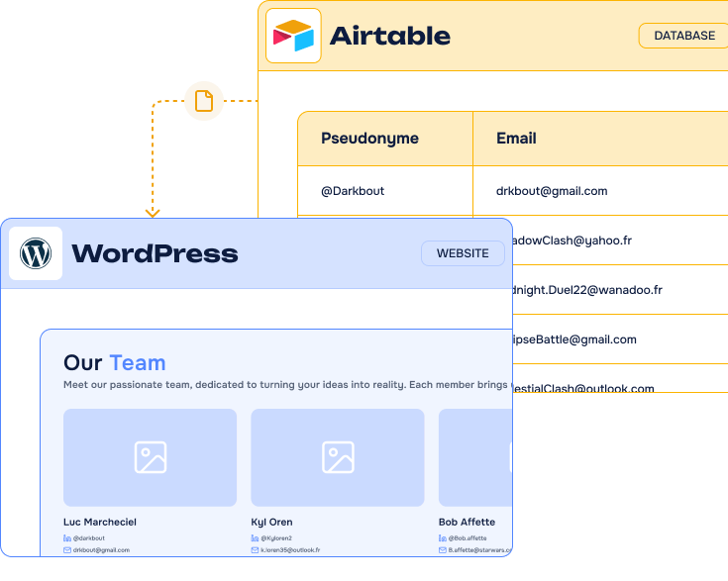This screenshot has width=728, height=581.
Task: Click the Bob Affette name
Action: pyautogui.click(x=468, y=522)
